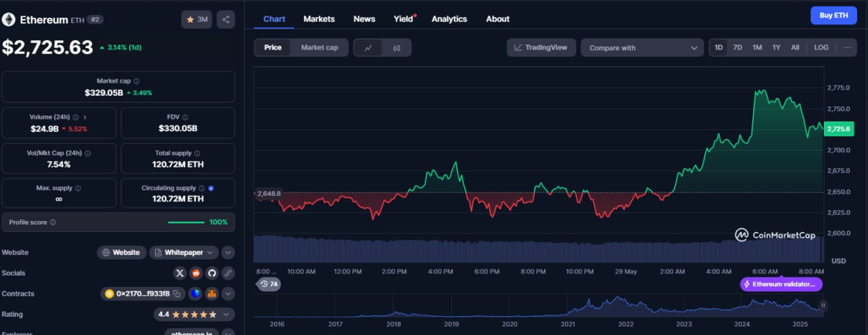Click the $330.05B FDV value
868x335 pixels.
tap(178, 128)
